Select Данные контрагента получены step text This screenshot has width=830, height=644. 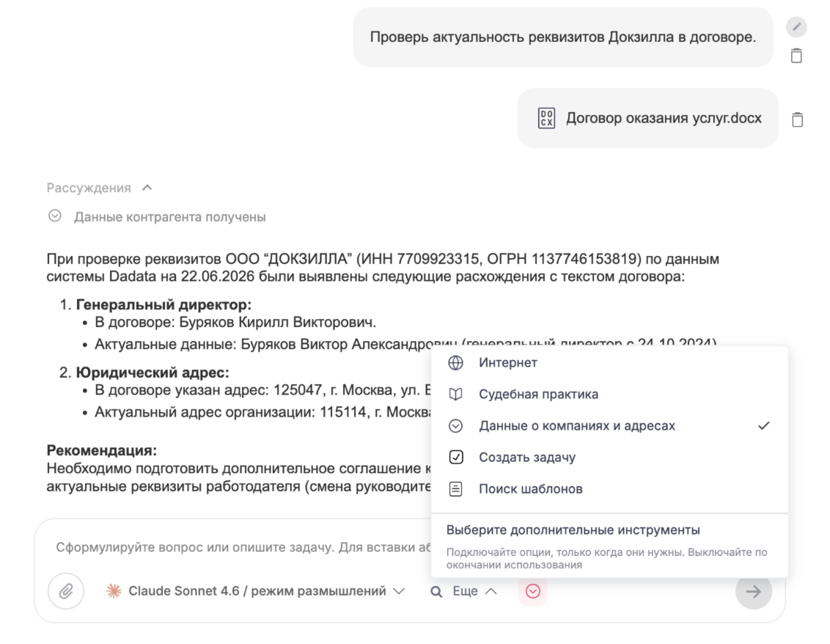pyautogui.click(x=170, y=217)
